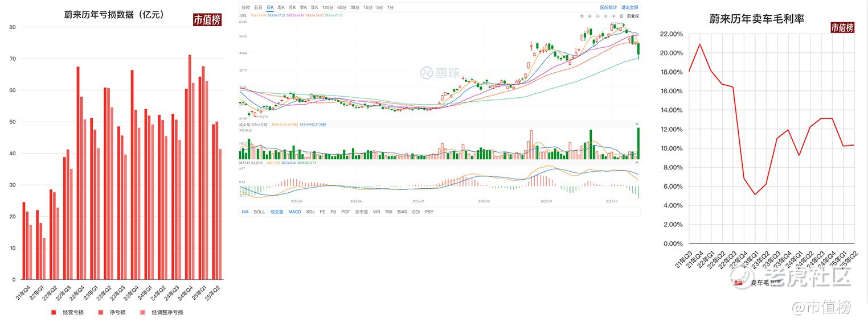Enable the CCI indicator
868x327 pixels.
click(416, 212)
